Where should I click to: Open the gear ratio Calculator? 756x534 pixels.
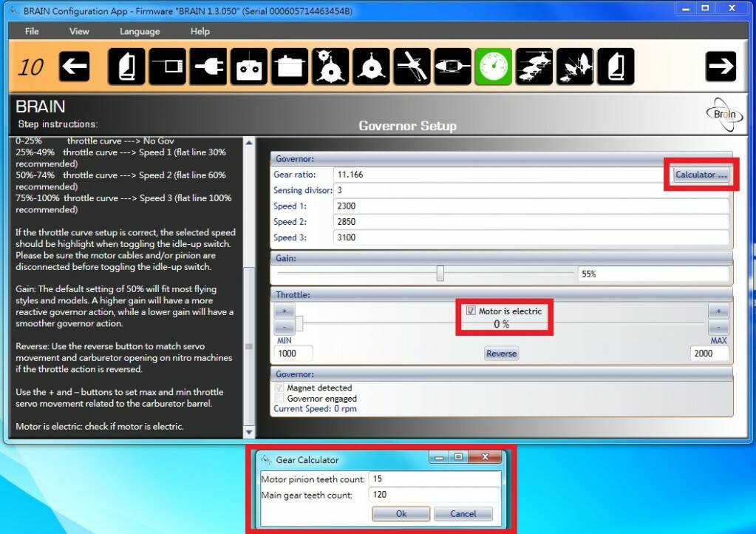coord(701,175)
